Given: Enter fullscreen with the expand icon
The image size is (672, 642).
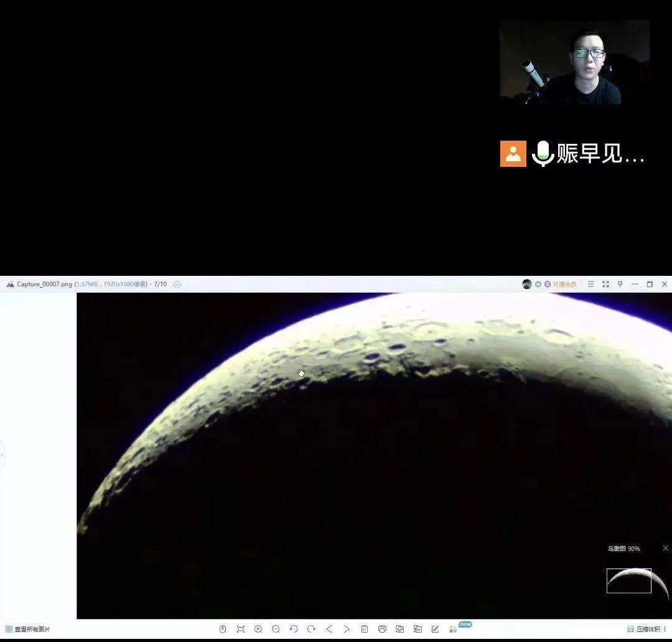Looking at the screenshot, I should 605,284.
